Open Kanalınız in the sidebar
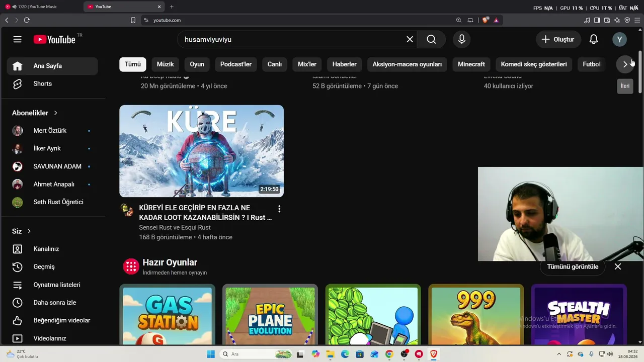Screen dimensions: 644x362 (x=52, y=249)
